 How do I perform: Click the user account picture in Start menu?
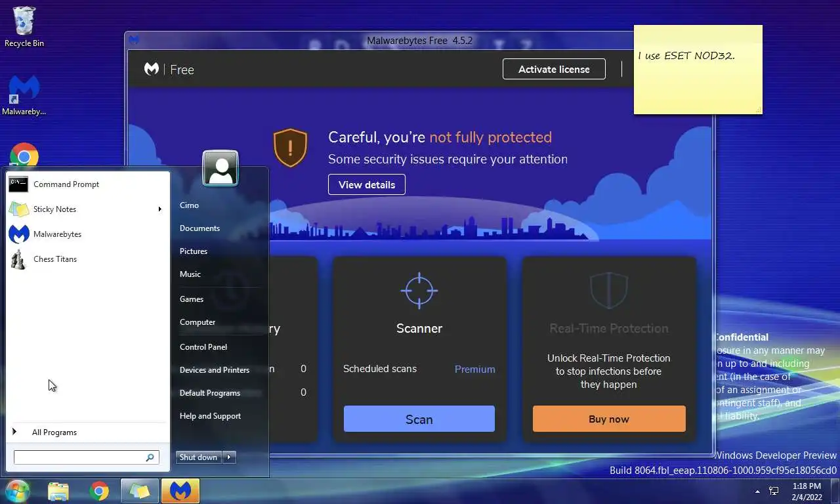[220, 169]
